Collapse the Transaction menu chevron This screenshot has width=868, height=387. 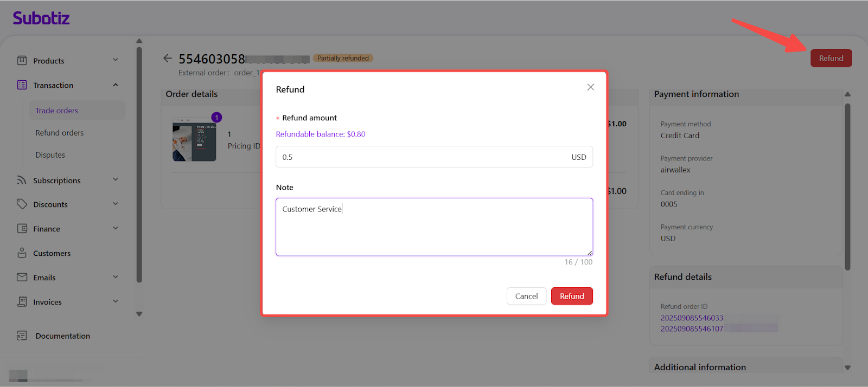pyautogui.click(x=116, y=85)
